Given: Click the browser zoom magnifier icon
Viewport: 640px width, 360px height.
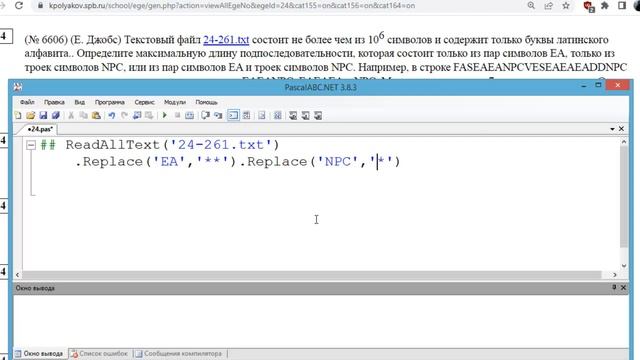Looking at the screenshot, I should point(531,6).
